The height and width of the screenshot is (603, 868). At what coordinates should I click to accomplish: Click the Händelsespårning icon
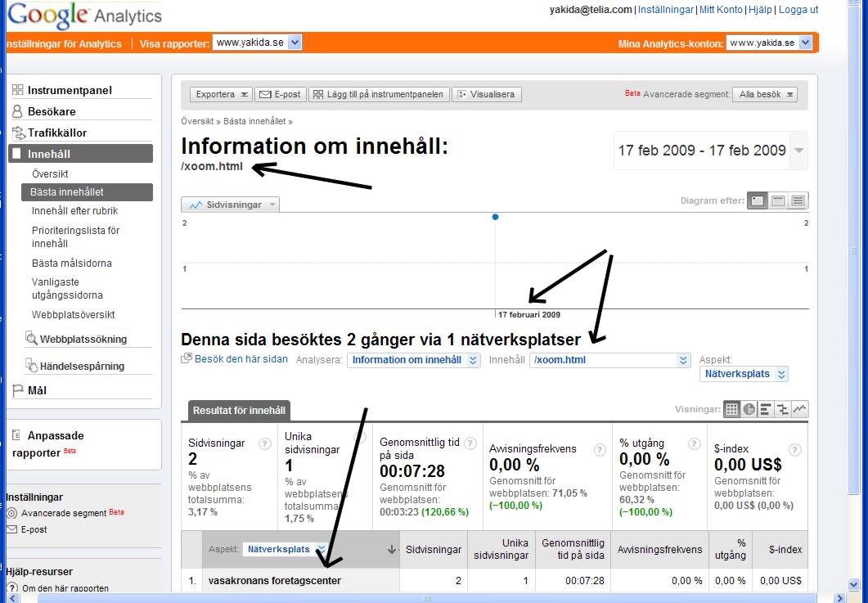[32, 366]
